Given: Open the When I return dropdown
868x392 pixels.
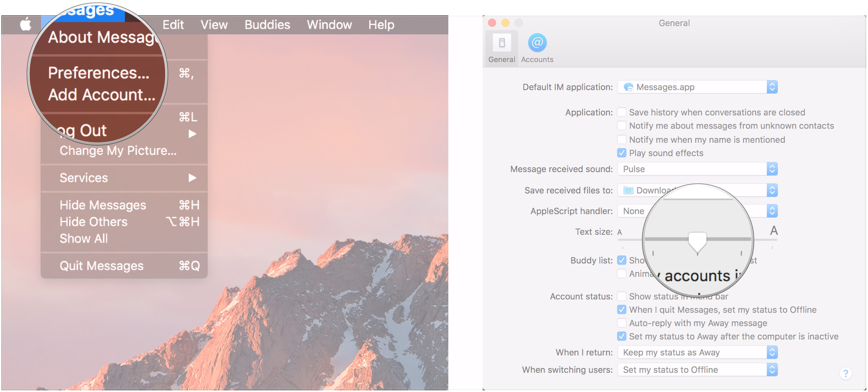Looking at the screenshot, I should tap(698, 353).
